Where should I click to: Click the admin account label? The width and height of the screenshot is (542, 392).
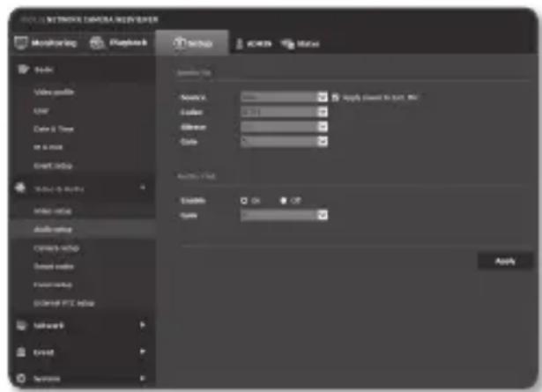(259, 44)
